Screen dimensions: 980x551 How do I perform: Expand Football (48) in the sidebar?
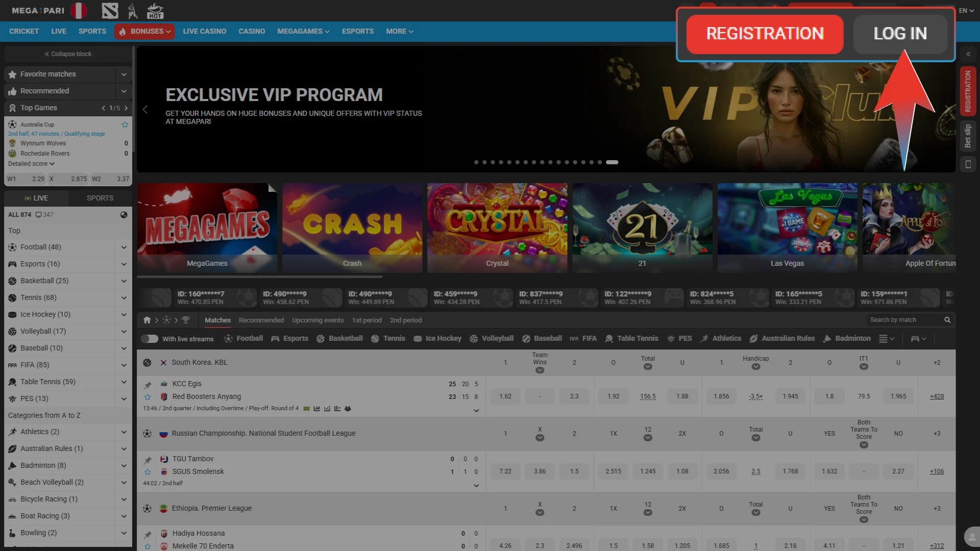tap(124, 247)
